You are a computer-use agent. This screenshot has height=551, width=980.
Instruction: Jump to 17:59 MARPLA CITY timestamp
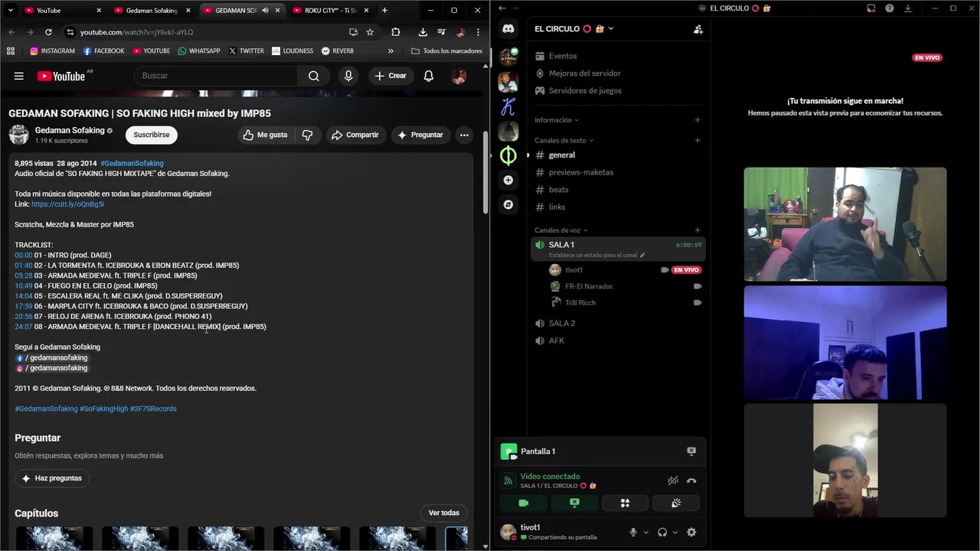coord(24,306)
